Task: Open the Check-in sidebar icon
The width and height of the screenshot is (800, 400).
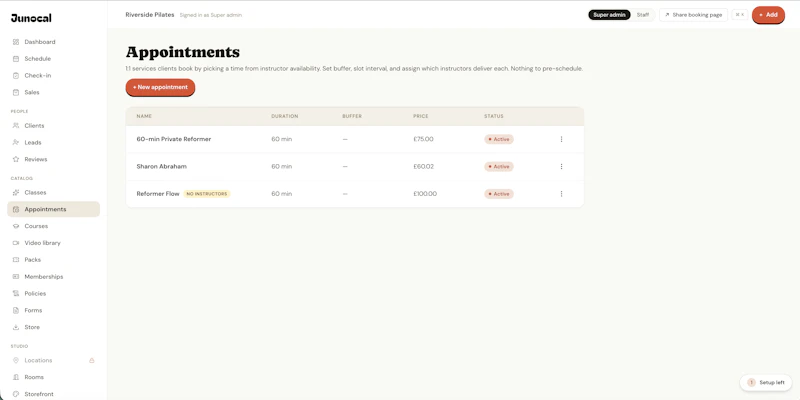Action: coord(16,76)
